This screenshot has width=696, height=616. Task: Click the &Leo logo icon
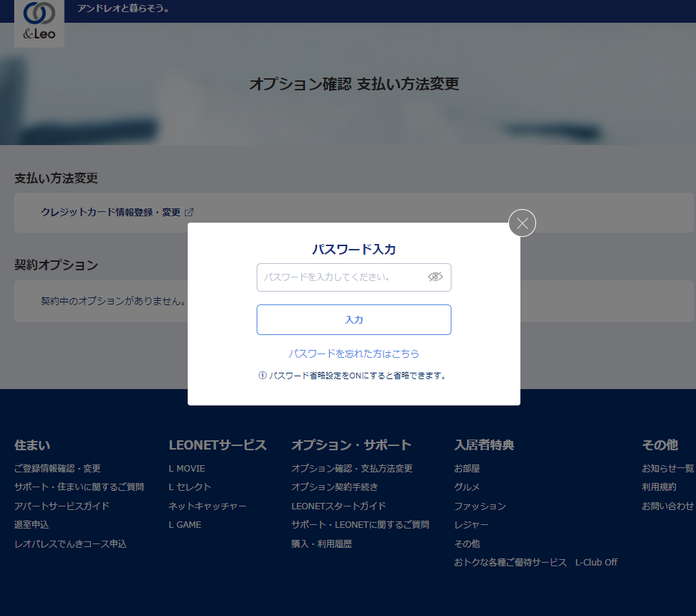(x=39, y=23)
